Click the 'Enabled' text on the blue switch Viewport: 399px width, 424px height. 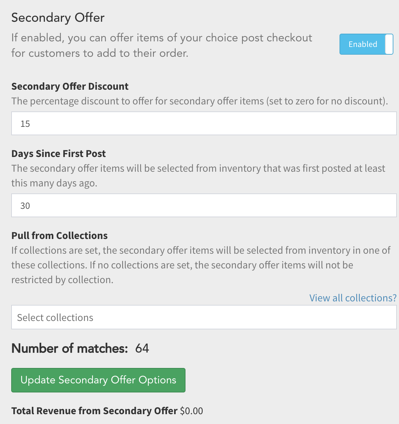pyautogui.click(x=363, y=44)
